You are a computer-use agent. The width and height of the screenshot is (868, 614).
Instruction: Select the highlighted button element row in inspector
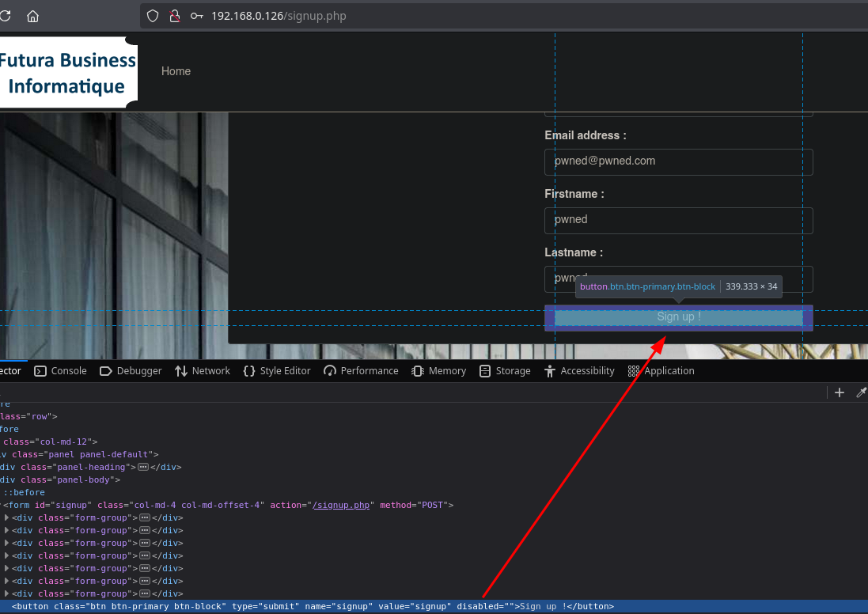pos(313,607)
